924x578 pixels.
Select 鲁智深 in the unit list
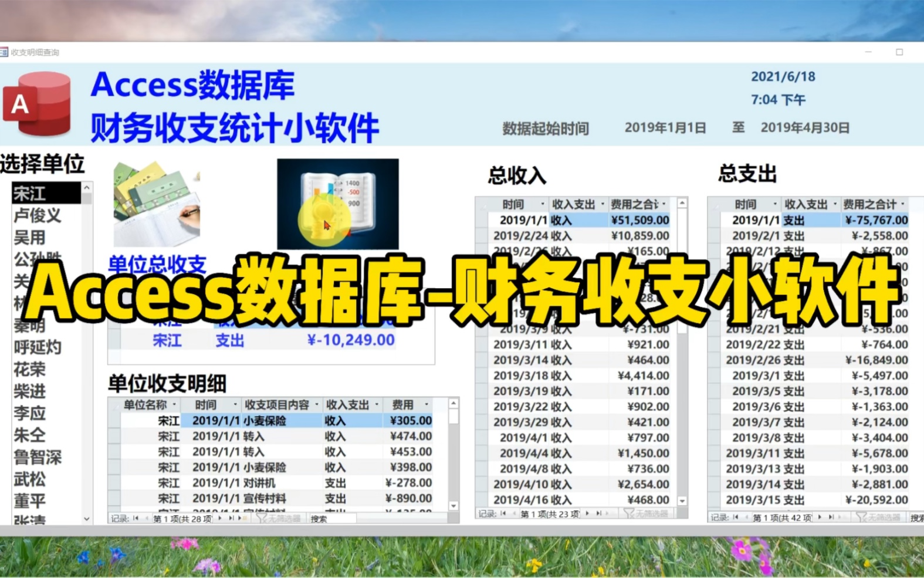click(46, 457)
